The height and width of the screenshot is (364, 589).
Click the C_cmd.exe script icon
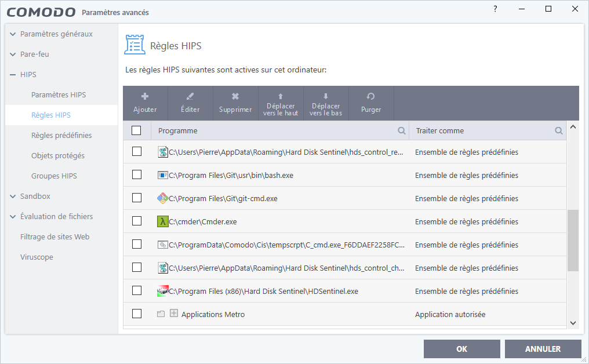[163, 245]
